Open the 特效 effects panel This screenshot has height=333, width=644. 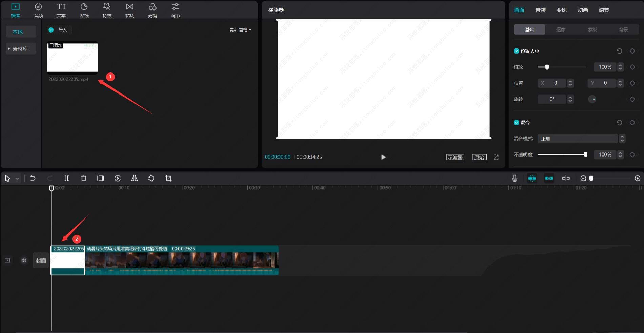point(107,10)
